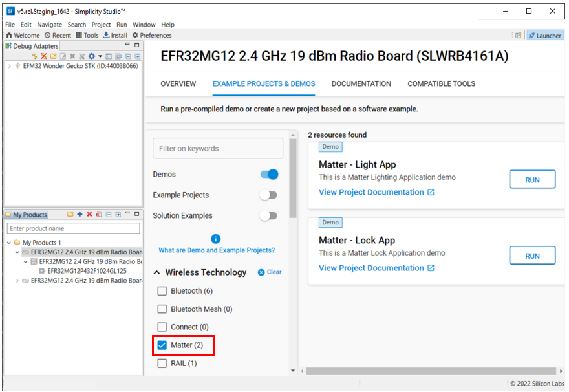Click the product name search field
Screen dimensions: 569x392
pyautogui.click(x=72, y=228)
